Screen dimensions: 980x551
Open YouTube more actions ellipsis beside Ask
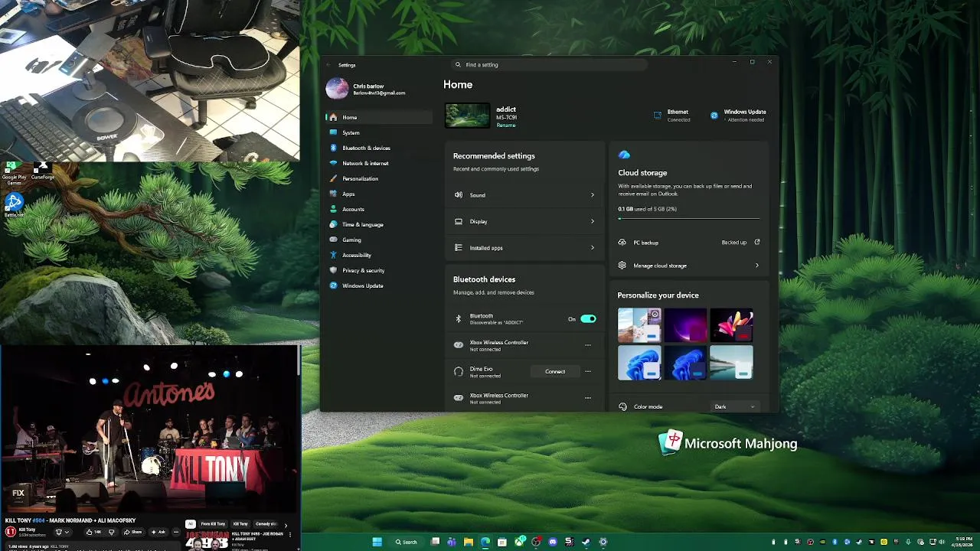(x=176, y=532)
